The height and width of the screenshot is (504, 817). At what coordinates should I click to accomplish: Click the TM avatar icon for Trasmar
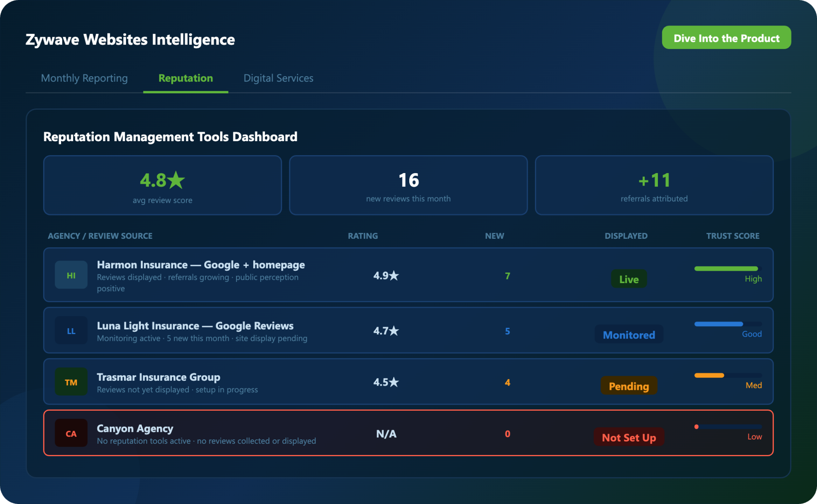71,382
